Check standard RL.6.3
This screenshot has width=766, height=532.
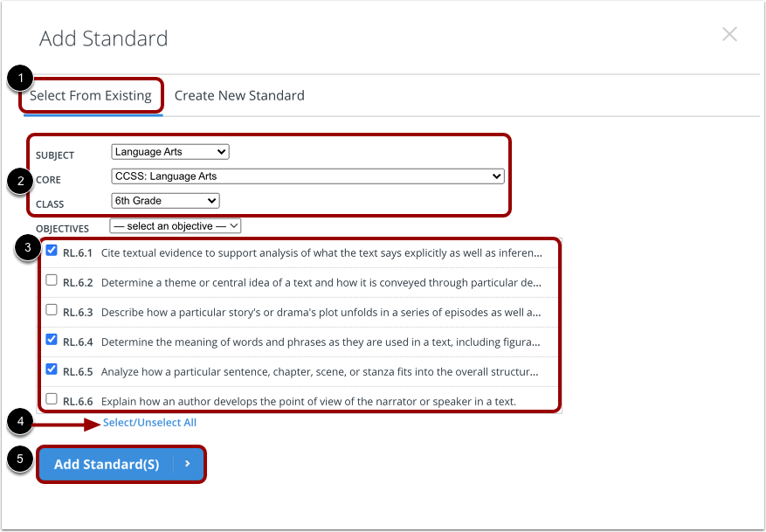52,309
